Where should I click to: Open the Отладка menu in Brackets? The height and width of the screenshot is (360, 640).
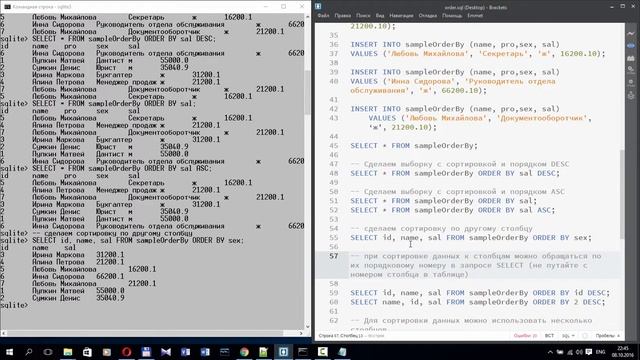(x=428, y=16)
